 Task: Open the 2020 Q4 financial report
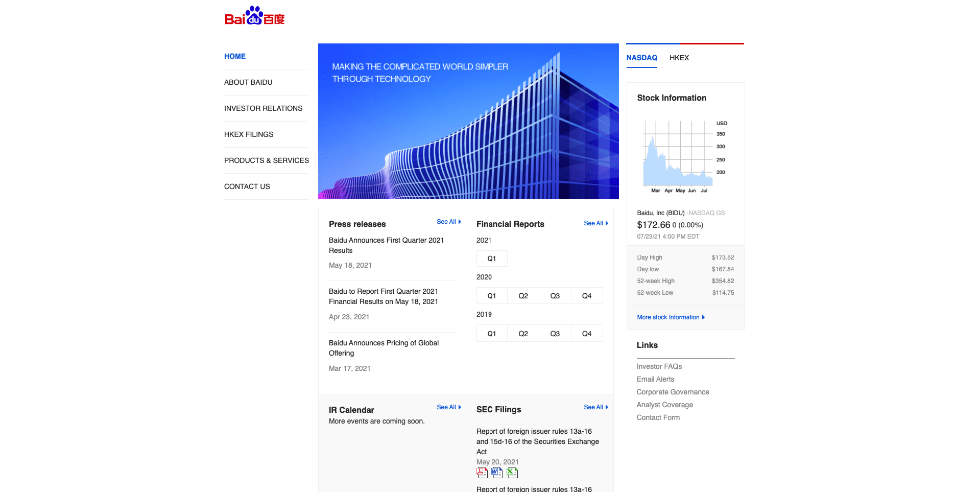[587, 296]
